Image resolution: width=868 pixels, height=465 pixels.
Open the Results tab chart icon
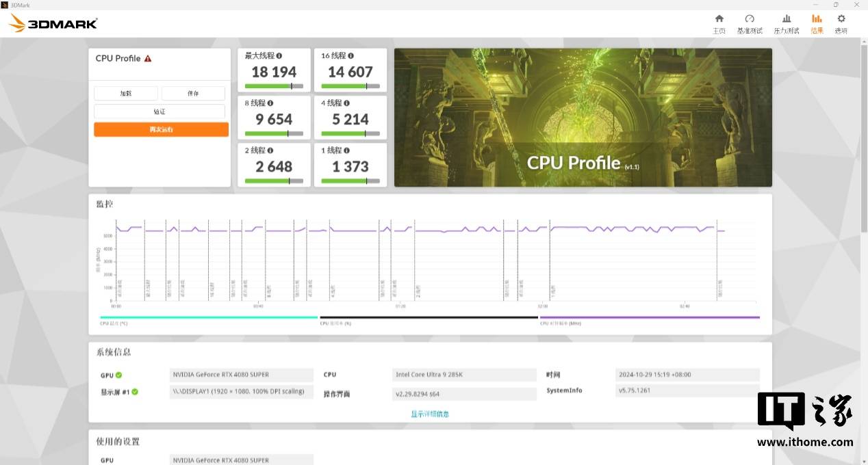tap(817, 19)
